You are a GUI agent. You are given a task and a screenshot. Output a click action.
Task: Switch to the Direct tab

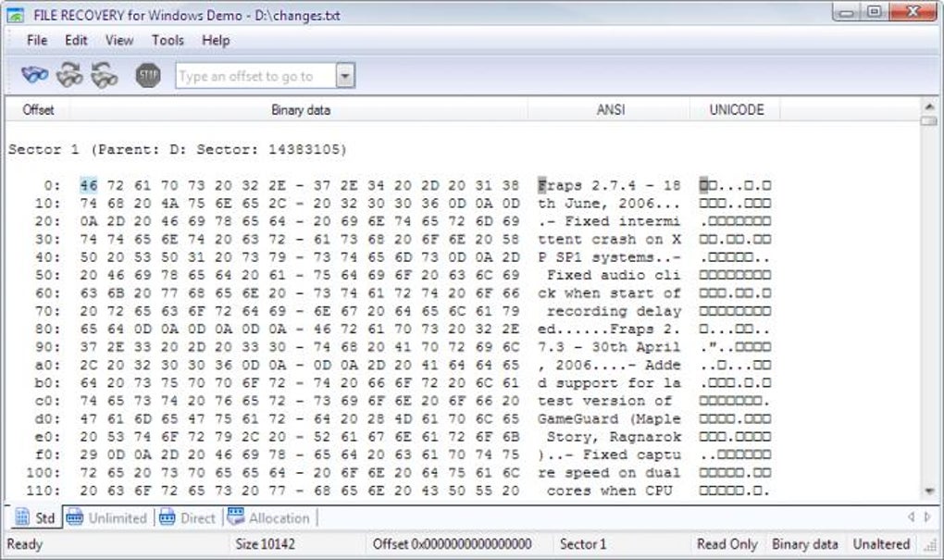coord(188,517)
